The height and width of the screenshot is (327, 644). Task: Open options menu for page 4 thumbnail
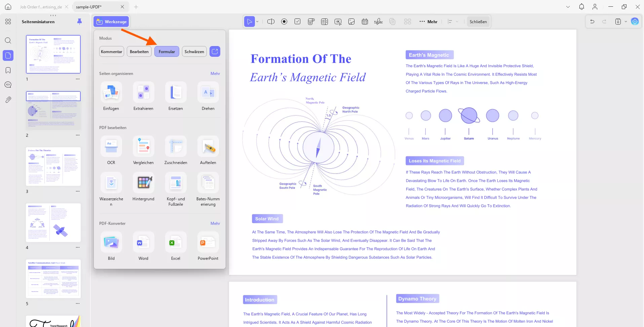click(x=78, y=247)
